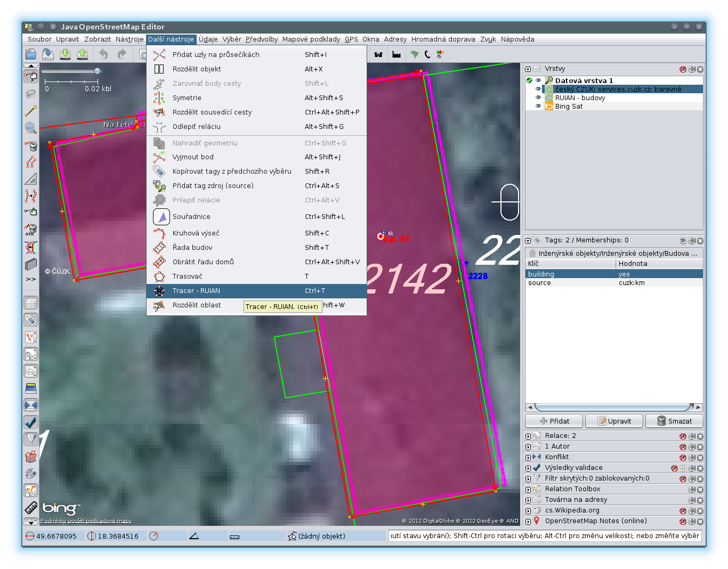Expand the 1 Autor panel

coord(528,446)
